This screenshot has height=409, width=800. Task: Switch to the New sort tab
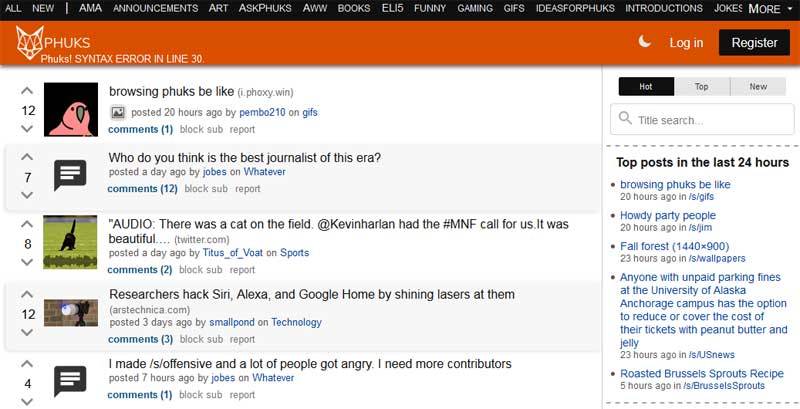758,87
